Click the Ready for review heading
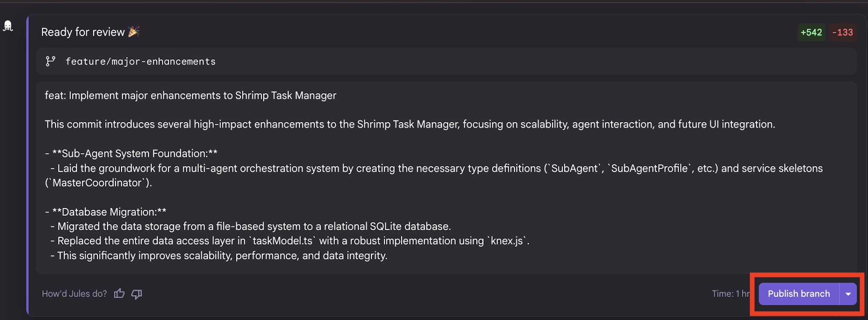The width and height of the screenshot is (868, 320). (83, 32)
